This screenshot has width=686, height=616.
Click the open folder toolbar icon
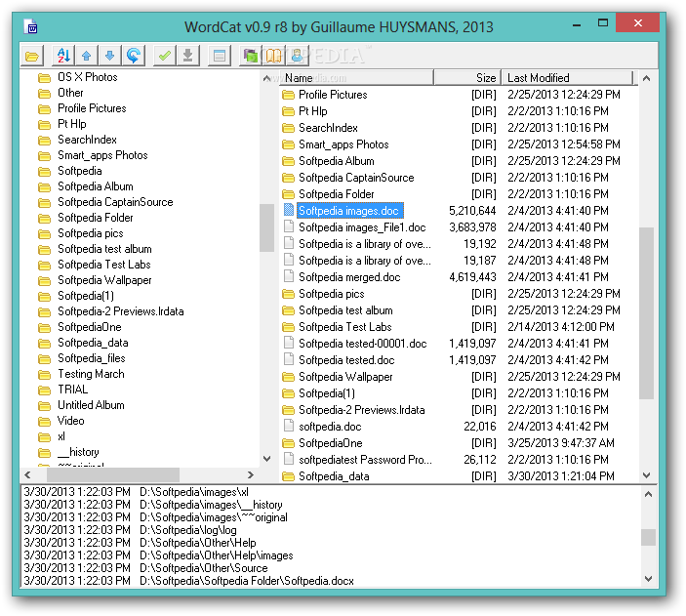[32, 56]
